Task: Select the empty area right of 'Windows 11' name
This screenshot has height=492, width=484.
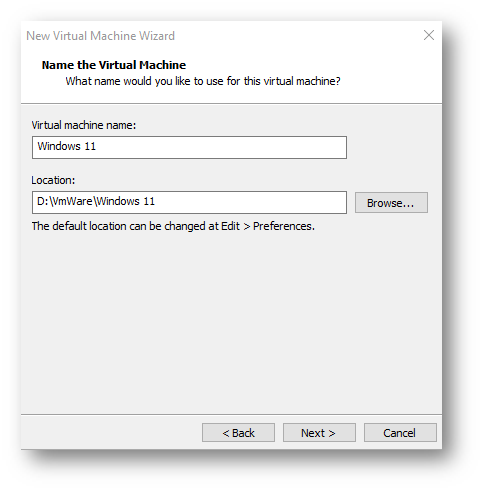Action: (x=220, y=147)
